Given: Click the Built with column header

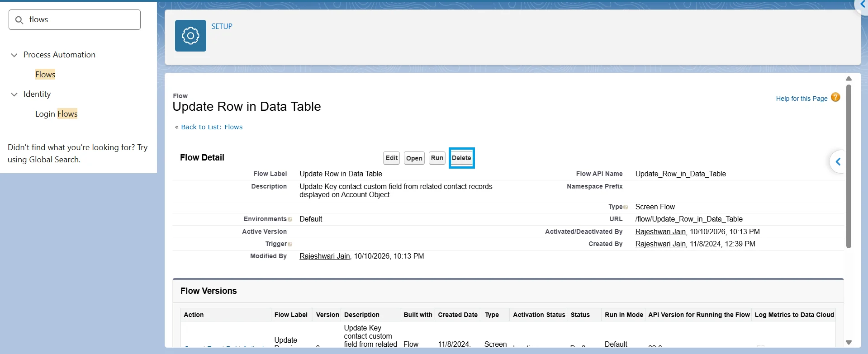Looking at the screenshot, I should click(x=418, y=315).
